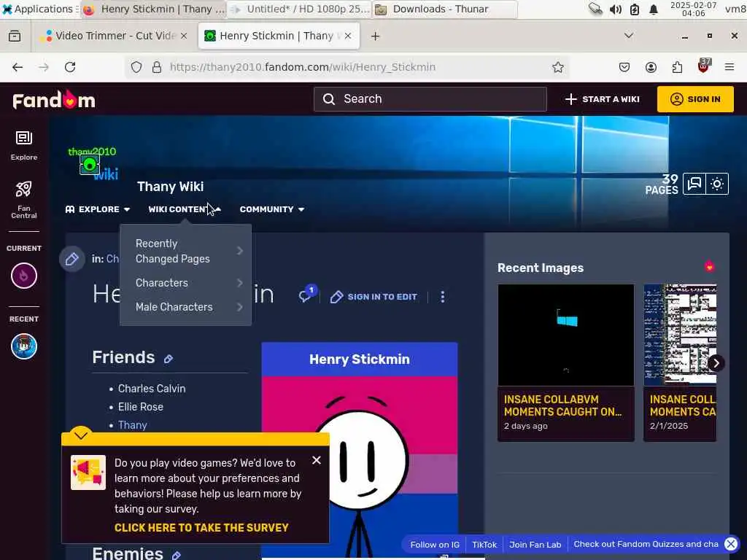
Task: Toggle the light/dark theme sun icon
Action: 717,184
